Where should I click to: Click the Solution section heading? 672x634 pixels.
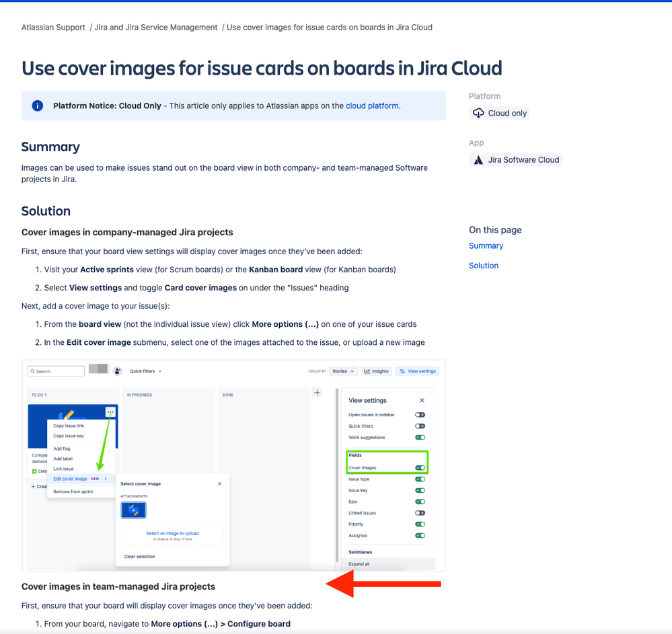click(x=46, y=211)
